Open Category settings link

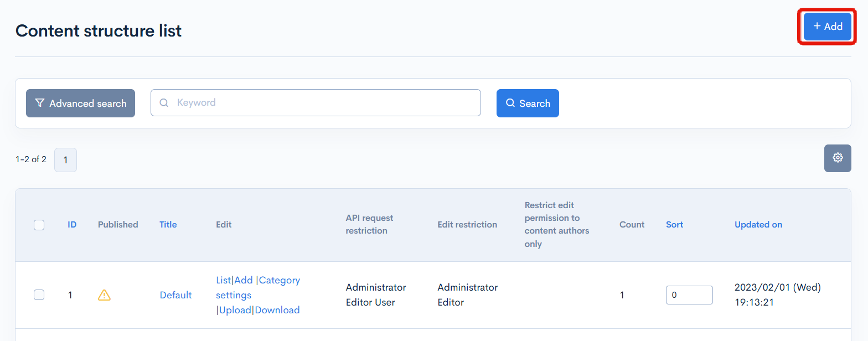(x=258, y=288)
